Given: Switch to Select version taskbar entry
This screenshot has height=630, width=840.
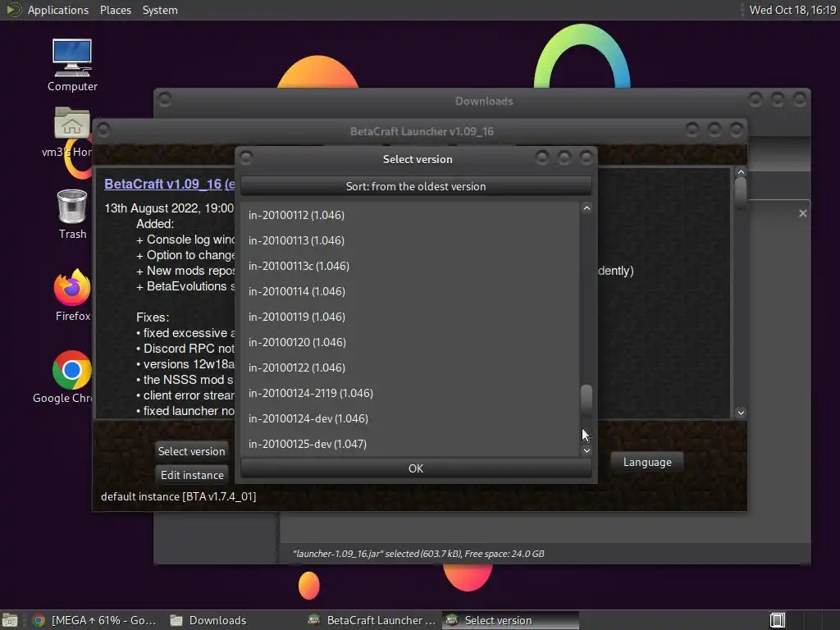Looking at the screenshot, I should (510, 620).
